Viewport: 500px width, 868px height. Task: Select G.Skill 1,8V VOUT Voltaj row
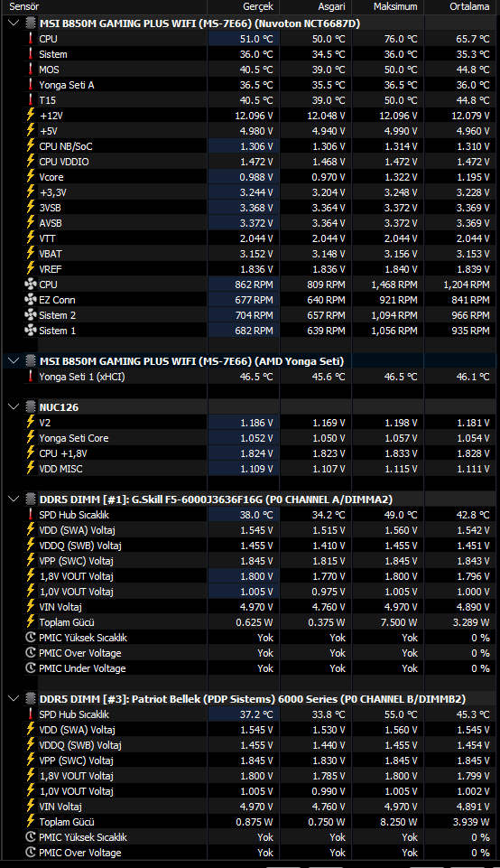coord(248,576)
